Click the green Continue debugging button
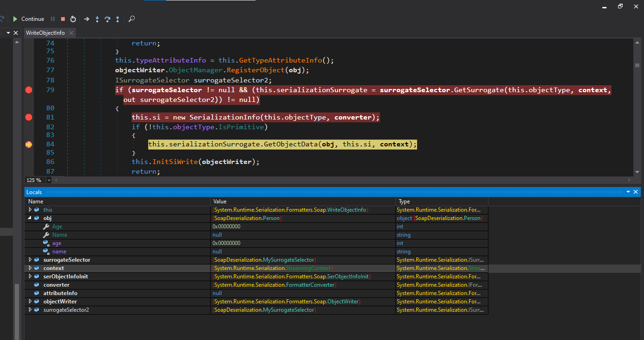 [28, 19]
